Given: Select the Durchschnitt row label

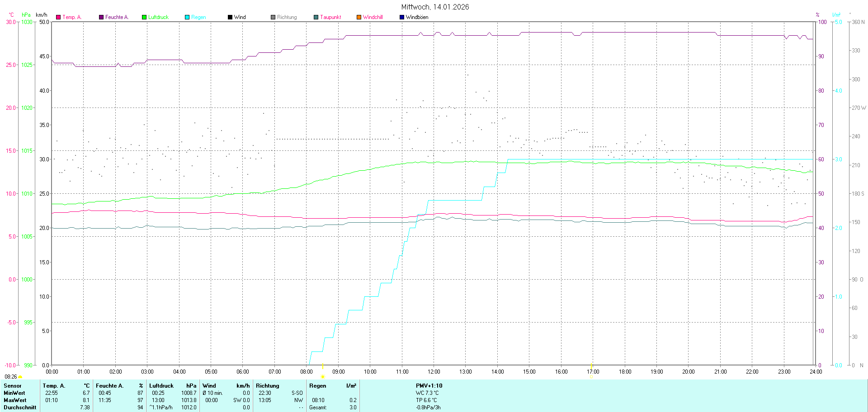Looking at the screenshot, I should 20,407.
